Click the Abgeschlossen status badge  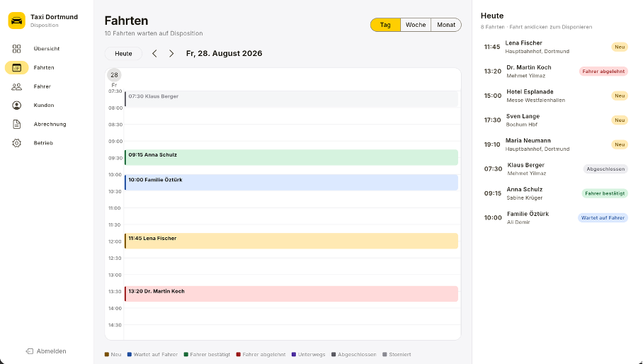pyautogui.click(x=605, y=169)
